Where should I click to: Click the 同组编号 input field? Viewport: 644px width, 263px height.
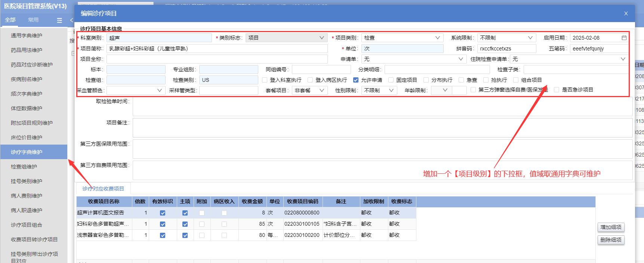[x=321, y=69]
